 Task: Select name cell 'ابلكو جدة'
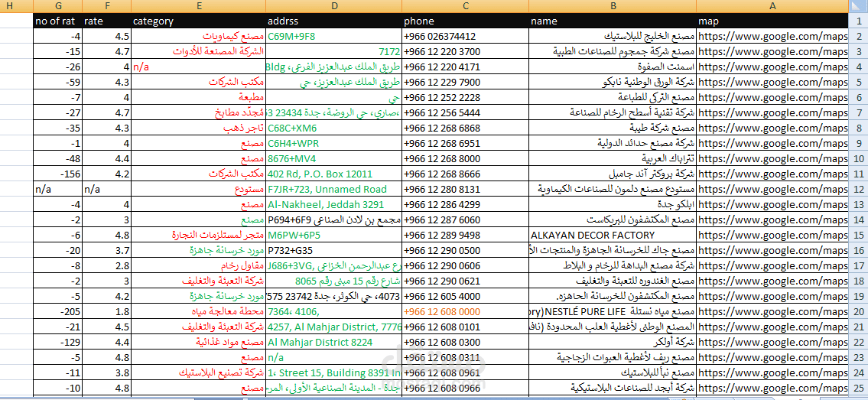coord(613,204)
